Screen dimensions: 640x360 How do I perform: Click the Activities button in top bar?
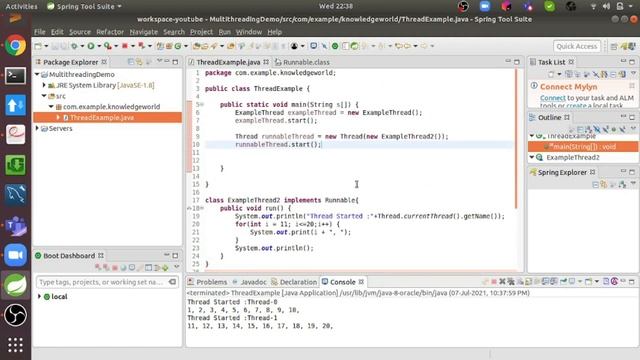point(21,7)
